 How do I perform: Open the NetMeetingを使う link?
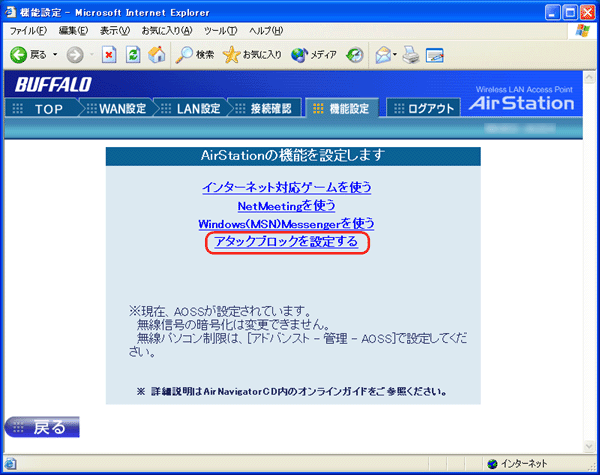coord(287,206)
